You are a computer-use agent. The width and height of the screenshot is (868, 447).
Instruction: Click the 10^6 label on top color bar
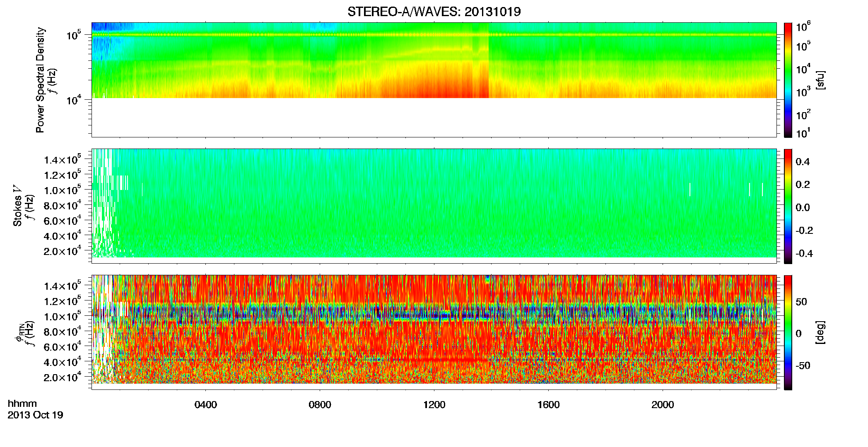803,27
